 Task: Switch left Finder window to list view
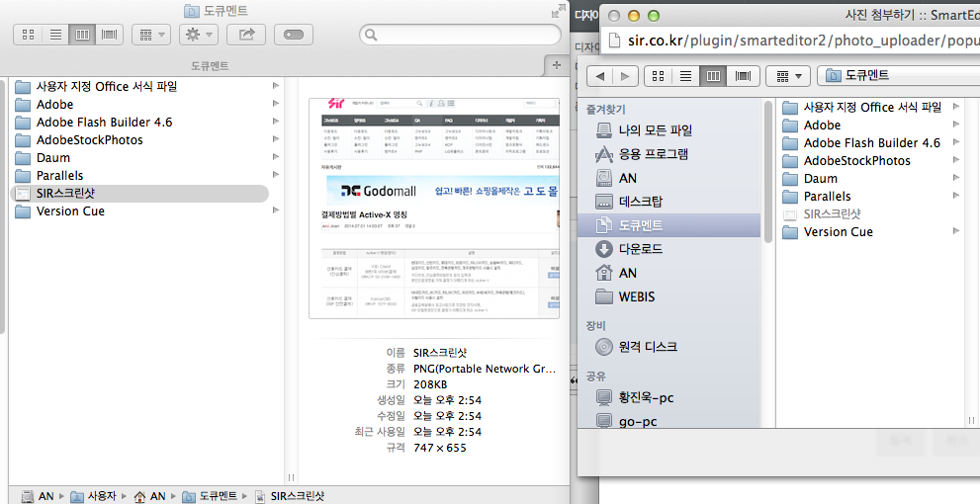[x=55, y=35]
